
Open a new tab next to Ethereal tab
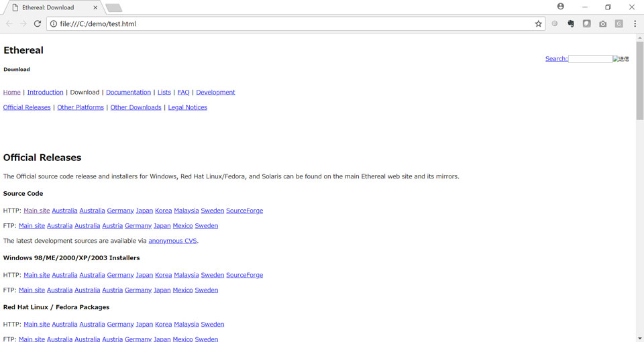114,8
